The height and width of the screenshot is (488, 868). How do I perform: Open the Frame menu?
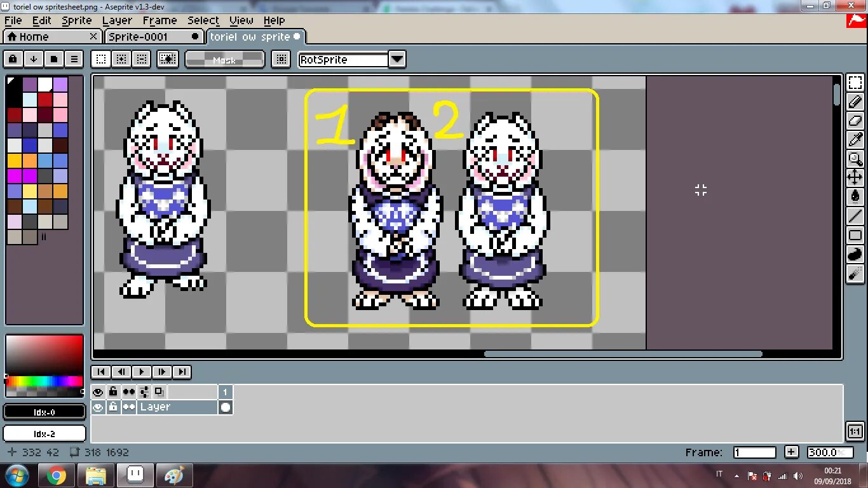[159, 20]
